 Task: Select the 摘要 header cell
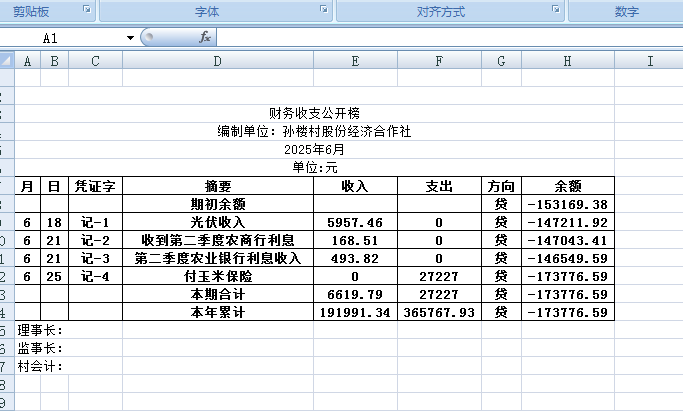(217, 186)
